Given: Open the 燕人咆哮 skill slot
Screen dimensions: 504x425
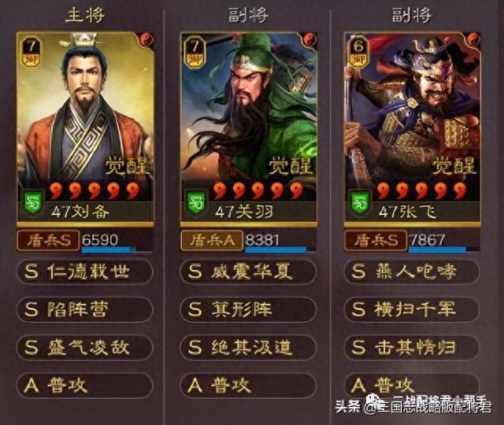Looking at the screenshot, I should tap(411, 272).
